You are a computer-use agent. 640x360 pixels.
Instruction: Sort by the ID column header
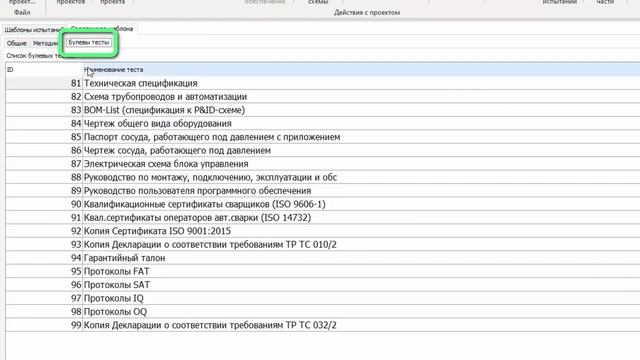point(44,70)
